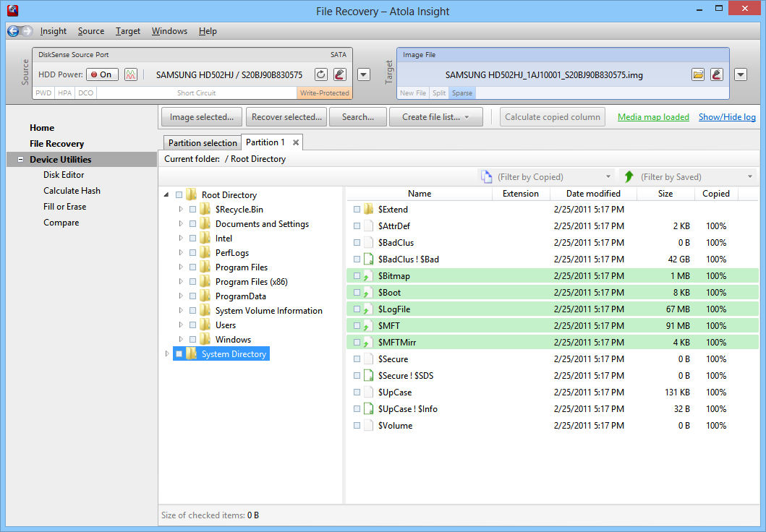Close the Partition 1 tab
The image size is (766, 532).
click(x=296, y=142)
